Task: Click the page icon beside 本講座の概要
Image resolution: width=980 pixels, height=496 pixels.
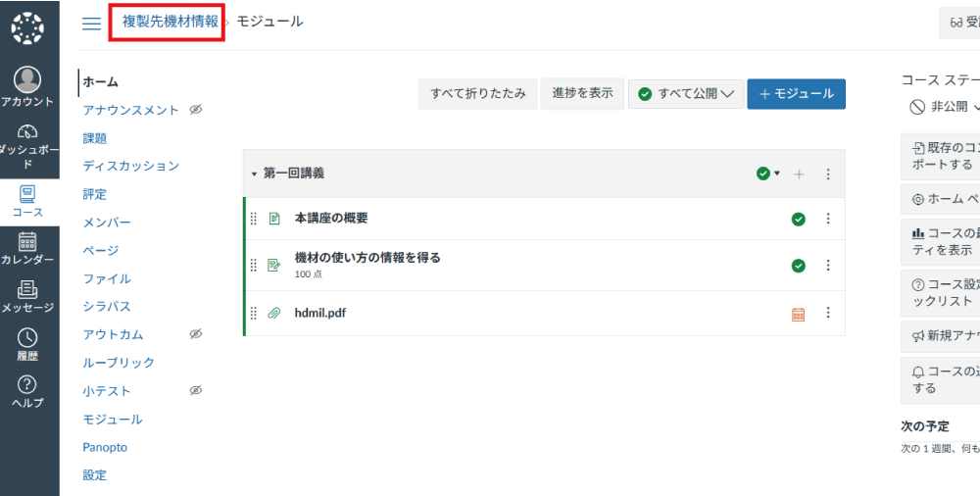Action: click(273, 219)
